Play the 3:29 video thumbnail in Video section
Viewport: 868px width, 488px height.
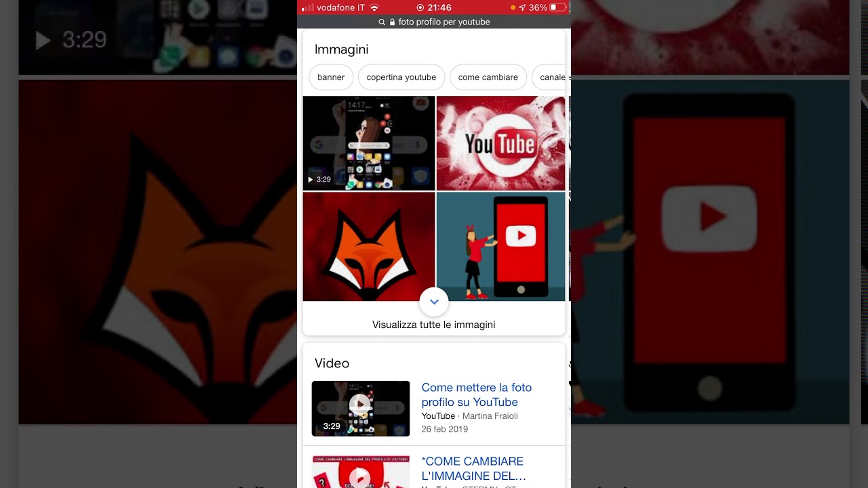click(x=361, y=409)
